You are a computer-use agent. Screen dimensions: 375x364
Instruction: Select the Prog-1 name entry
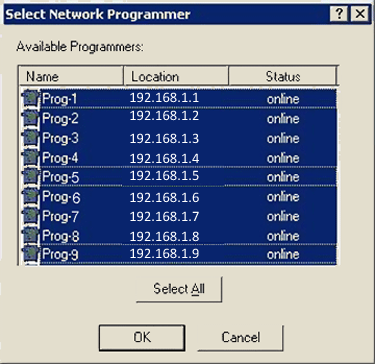[60, 99]
